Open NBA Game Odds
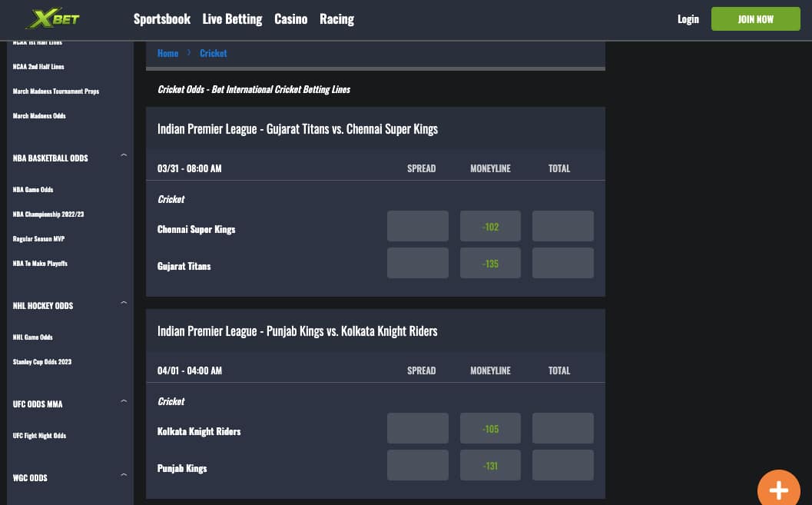 (x=33, y=190)
